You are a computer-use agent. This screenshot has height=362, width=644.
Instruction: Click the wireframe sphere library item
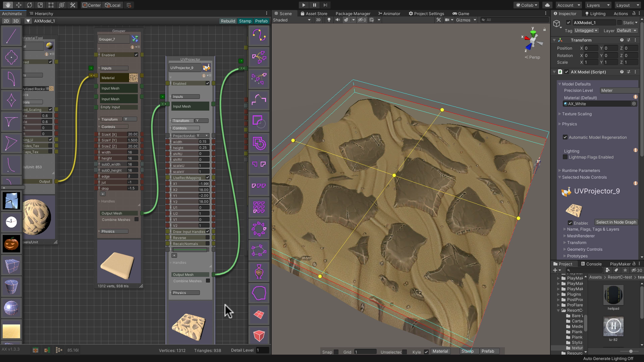click(11, 308)
